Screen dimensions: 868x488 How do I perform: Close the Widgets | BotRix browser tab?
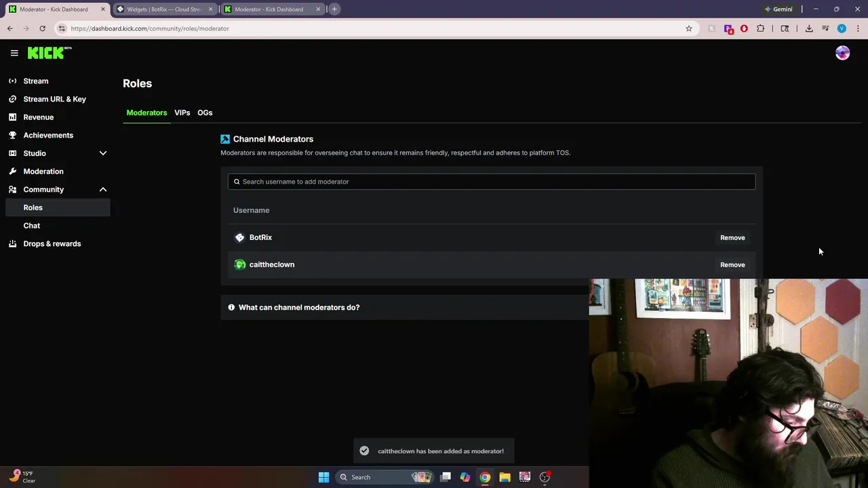210,9
